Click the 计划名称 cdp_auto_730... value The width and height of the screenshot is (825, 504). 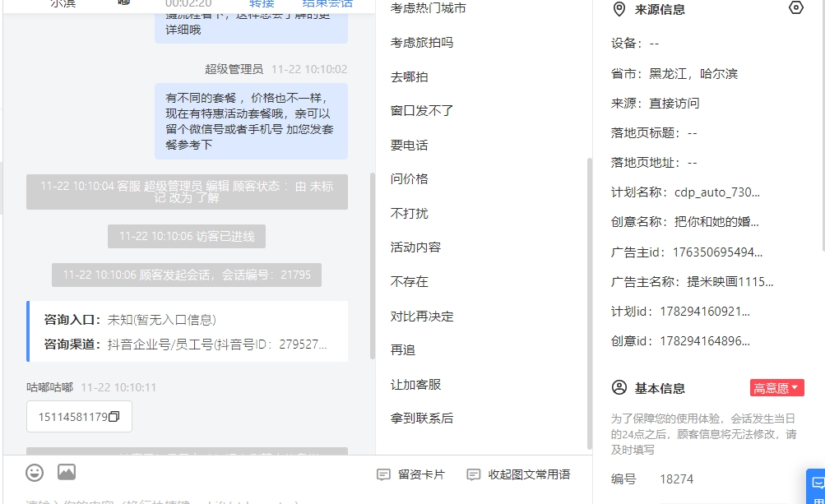click(x=716, y=192)
